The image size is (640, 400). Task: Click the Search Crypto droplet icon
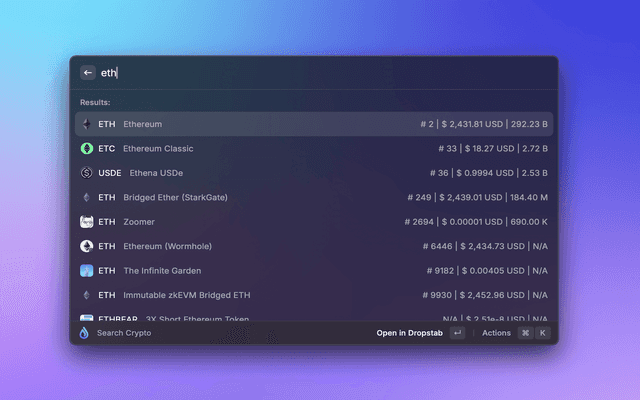pos(85,333)
